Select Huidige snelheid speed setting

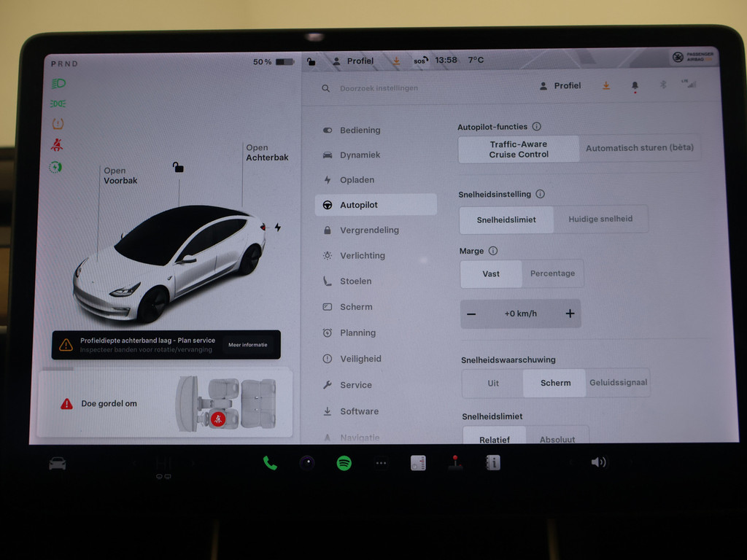coord(600,219)
